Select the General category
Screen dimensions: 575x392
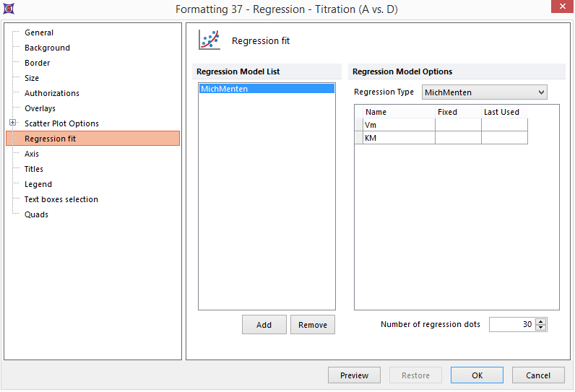pyautogui.click(x=39, y=32)
